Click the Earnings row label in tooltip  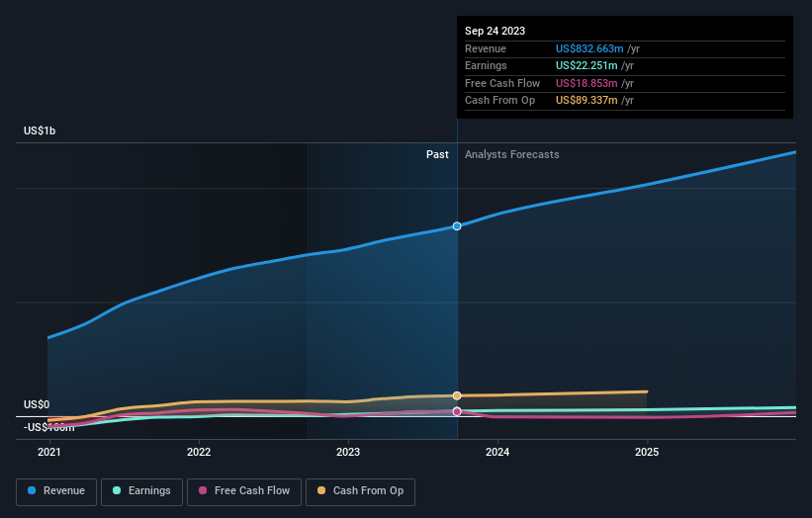486,65
